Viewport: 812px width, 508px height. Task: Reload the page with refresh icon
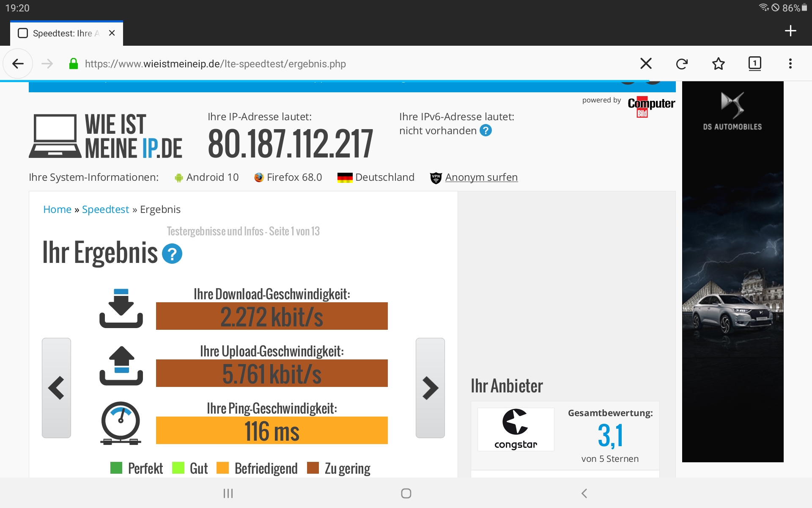point(682,64)
